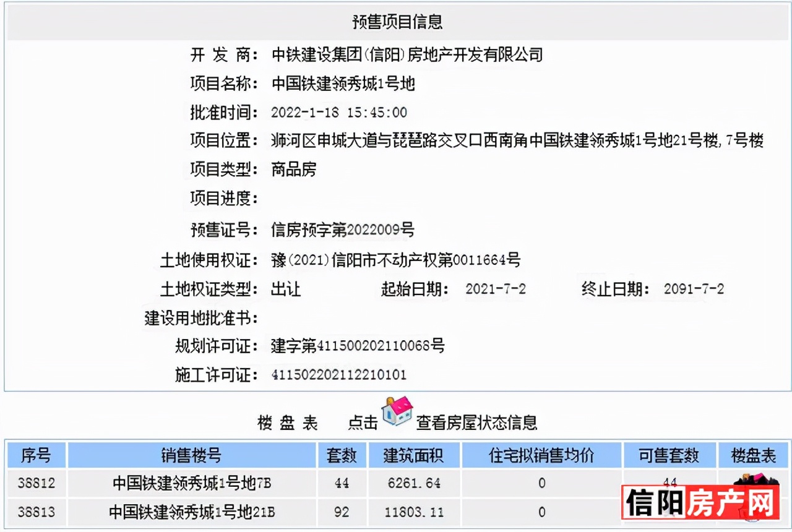Click the 点击 text before house icon

(x=363, y=423)
